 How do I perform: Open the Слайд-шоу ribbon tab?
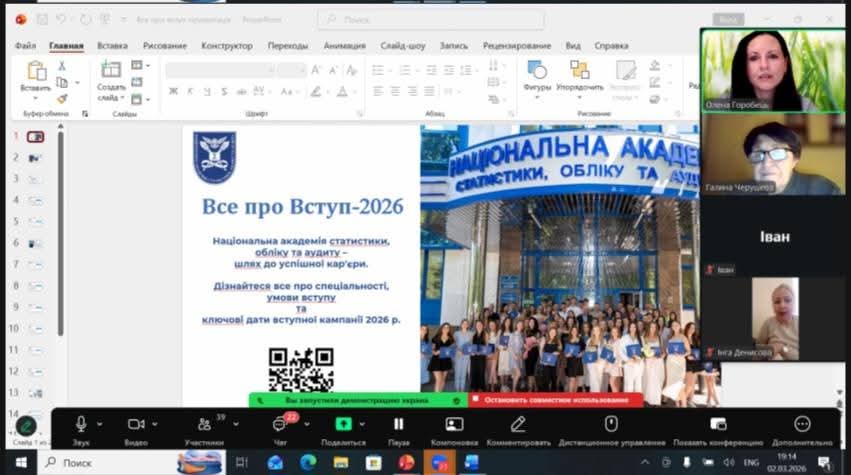(x=403, y=46)
